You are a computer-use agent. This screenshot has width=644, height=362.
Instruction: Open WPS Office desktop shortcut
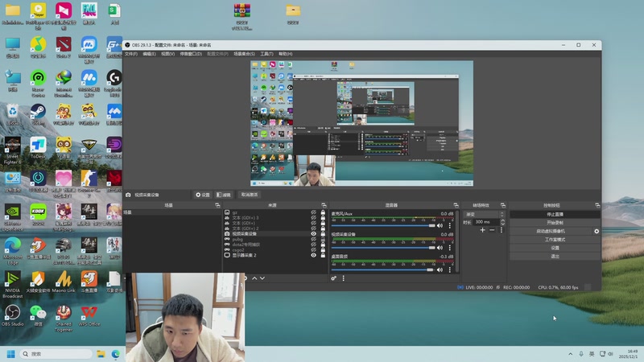point(89,315)
